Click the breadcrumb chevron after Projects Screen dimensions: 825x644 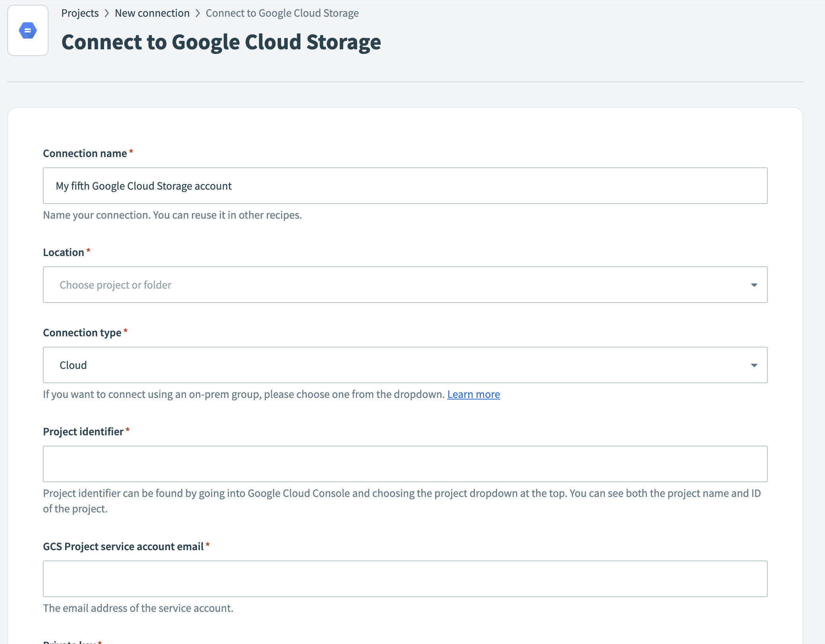point(107,13)
